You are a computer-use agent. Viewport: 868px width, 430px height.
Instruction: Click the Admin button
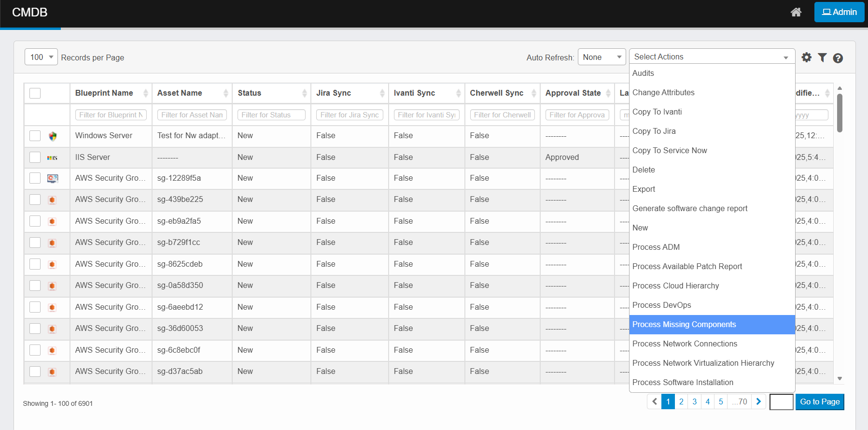(839, 12)
